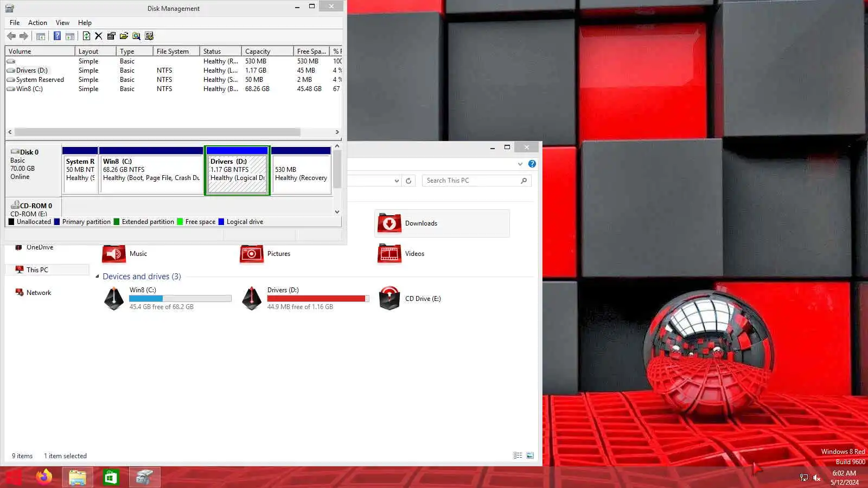868x488 pixels.
Task: Select the CD Drive (E:) icon
Action: click(x=390, y=299)
